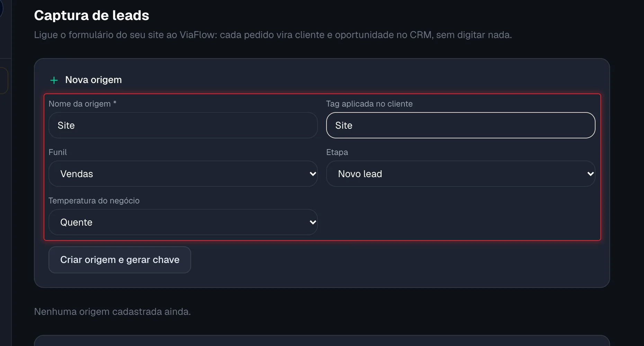
Task: Open the Funil dropdown showing Vendas
Action: pos(183,174)
